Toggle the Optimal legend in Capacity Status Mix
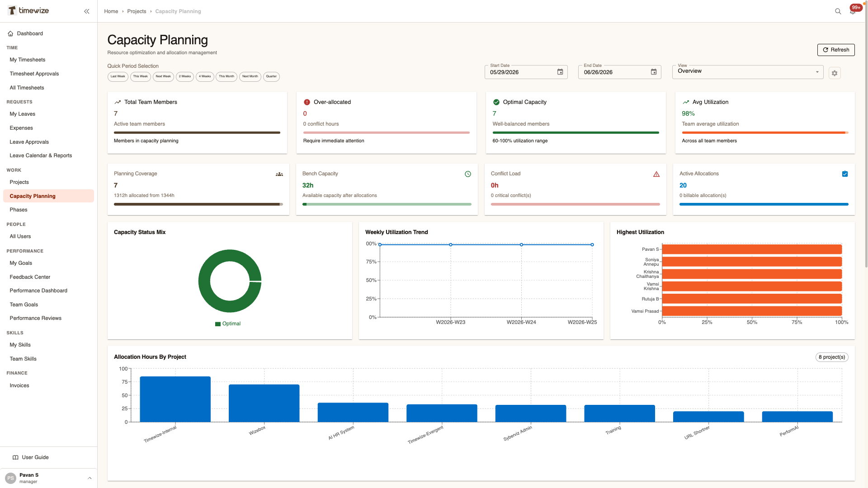868x488 pixels. (228, 324)
